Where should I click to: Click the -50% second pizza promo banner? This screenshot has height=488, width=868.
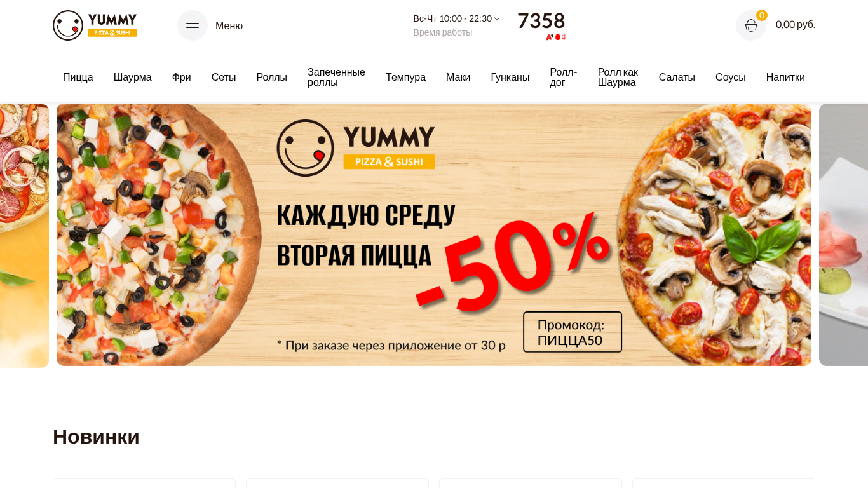click(434, 235)
